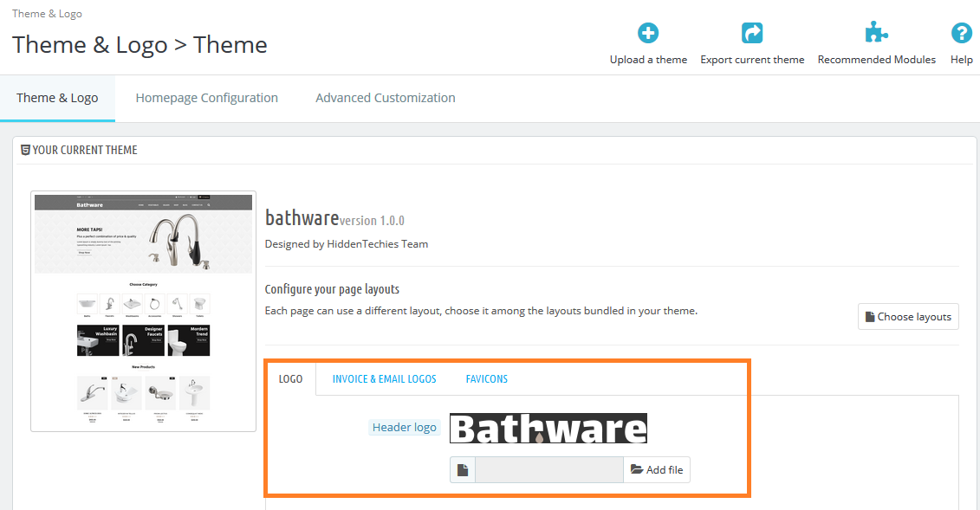Open the Favicons tab
980x510 pixels.
pyautogui.click(x=486, y=379)
